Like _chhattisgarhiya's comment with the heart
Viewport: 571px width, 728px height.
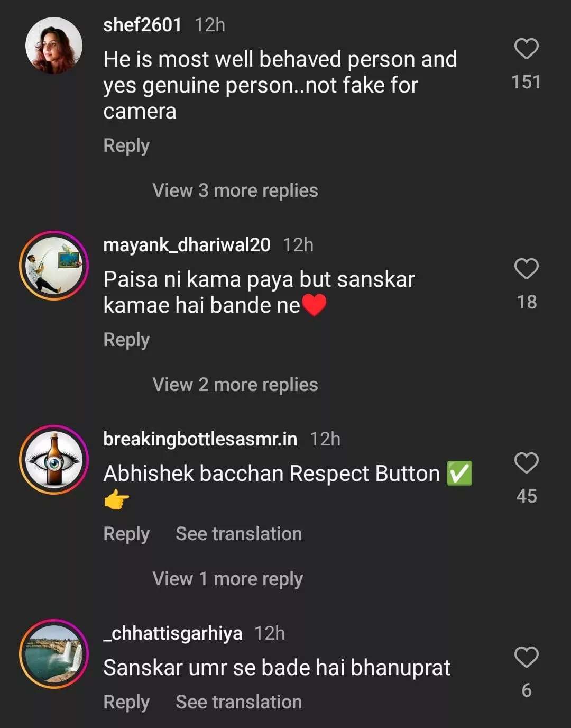point(526,658)
